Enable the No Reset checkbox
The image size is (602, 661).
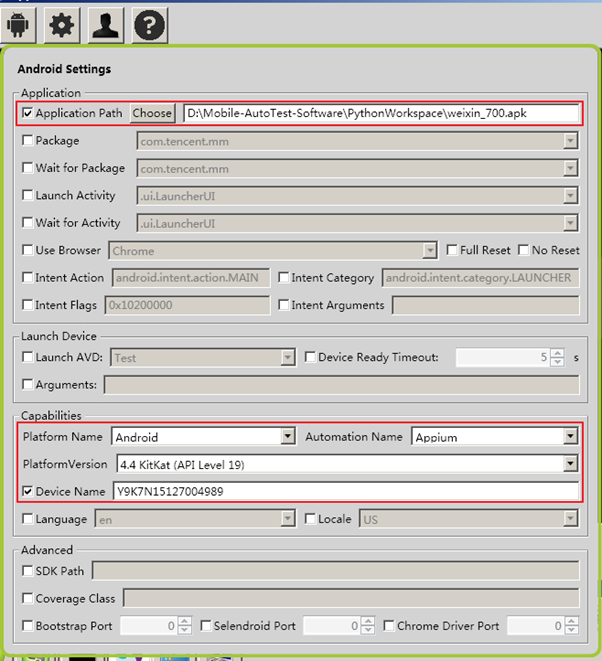524,250
